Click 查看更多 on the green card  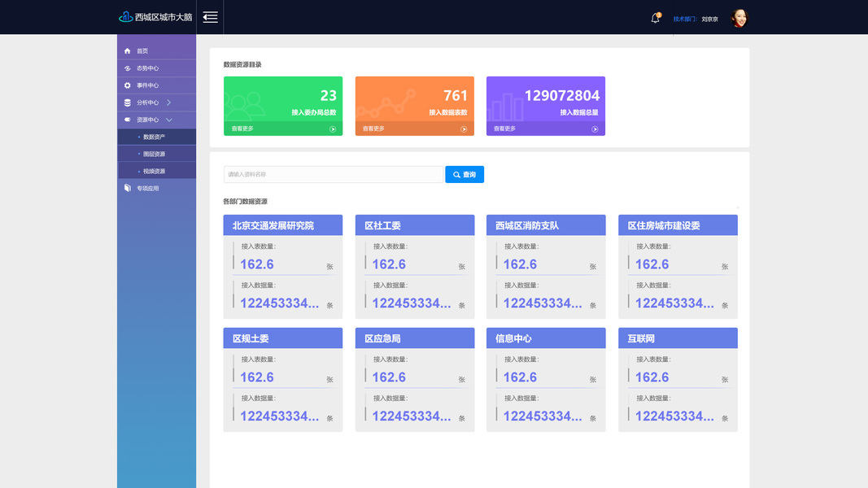242,129
